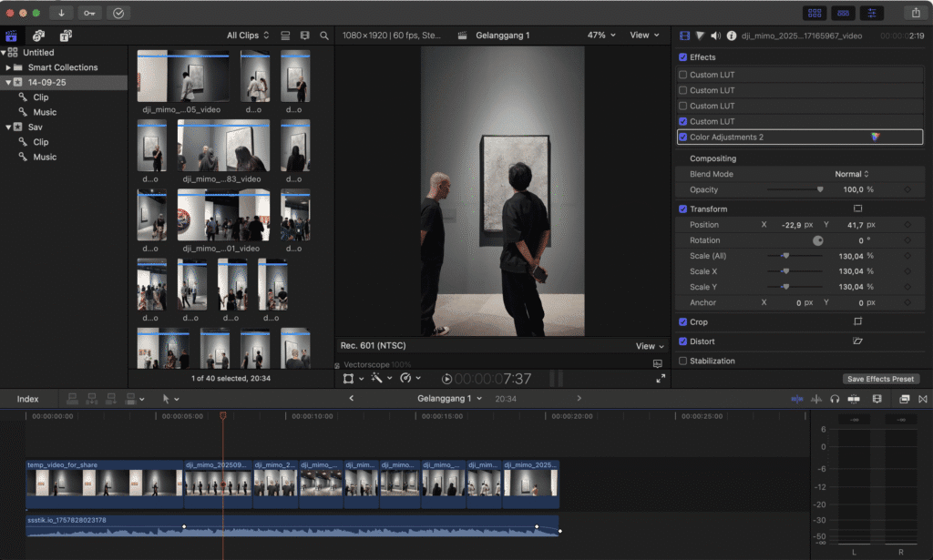Enable the Stabilization checkbox
This screenshot has width=933, height=560.
pos(683,361)
